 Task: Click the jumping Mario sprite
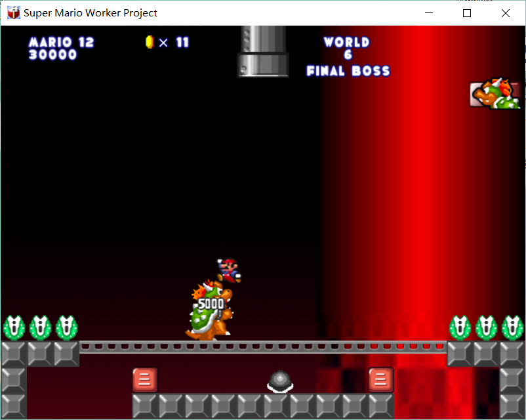tap(229, 270)
